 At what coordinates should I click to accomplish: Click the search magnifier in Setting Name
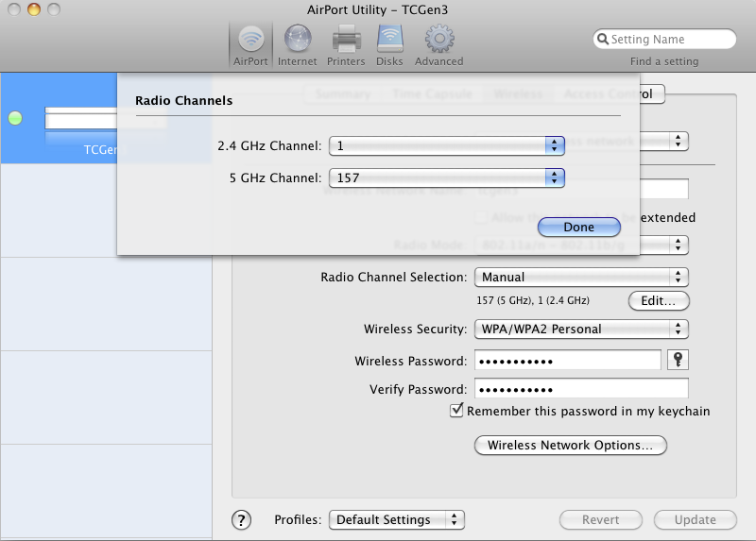coord(603,39)
